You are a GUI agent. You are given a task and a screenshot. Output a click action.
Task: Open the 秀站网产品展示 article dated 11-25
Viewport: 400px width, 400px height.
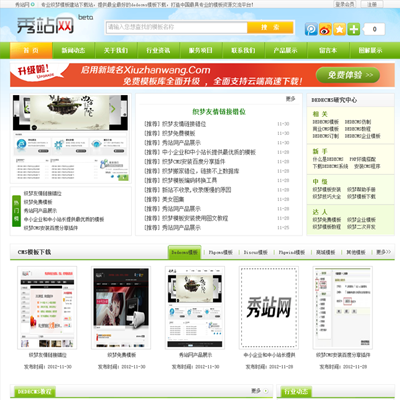(173, 228)
